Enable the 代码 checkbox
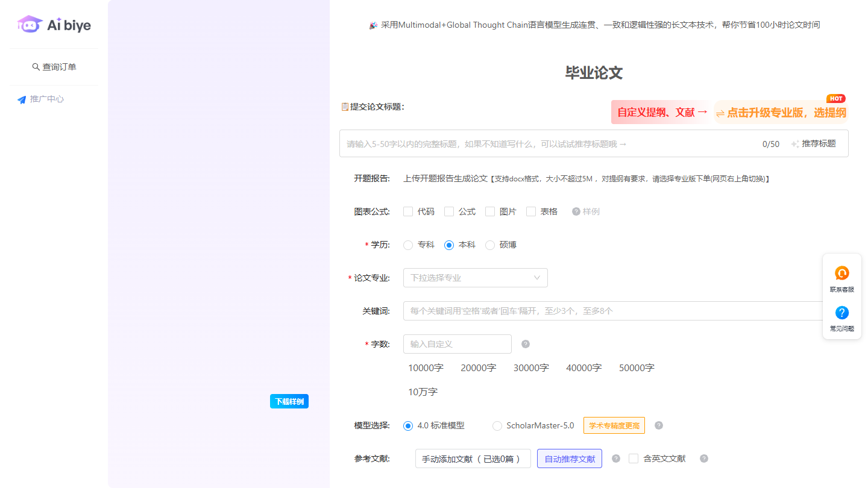The height and width of the screenshot is (488, 868). pos(408,211)
